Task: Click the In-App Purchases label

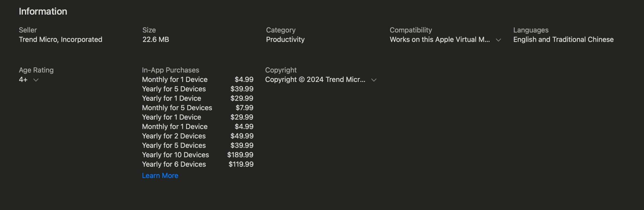Action: tap(171, 70)
